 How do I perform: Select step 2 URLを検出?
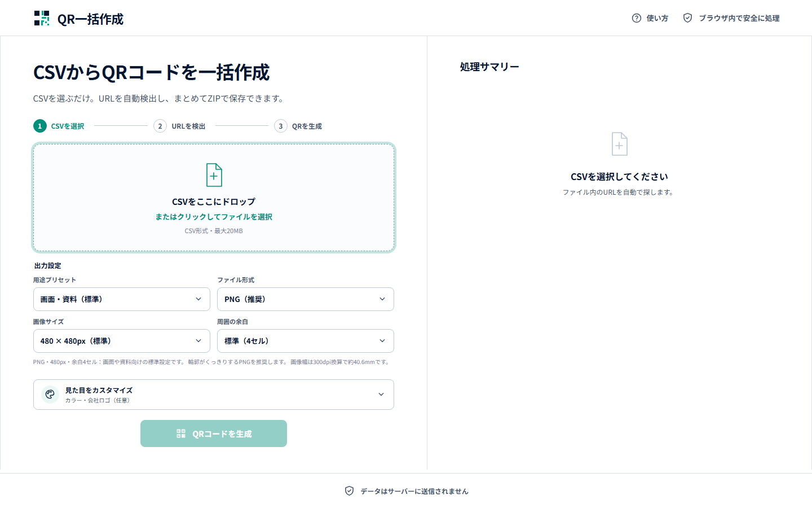(x=180, y=126)
